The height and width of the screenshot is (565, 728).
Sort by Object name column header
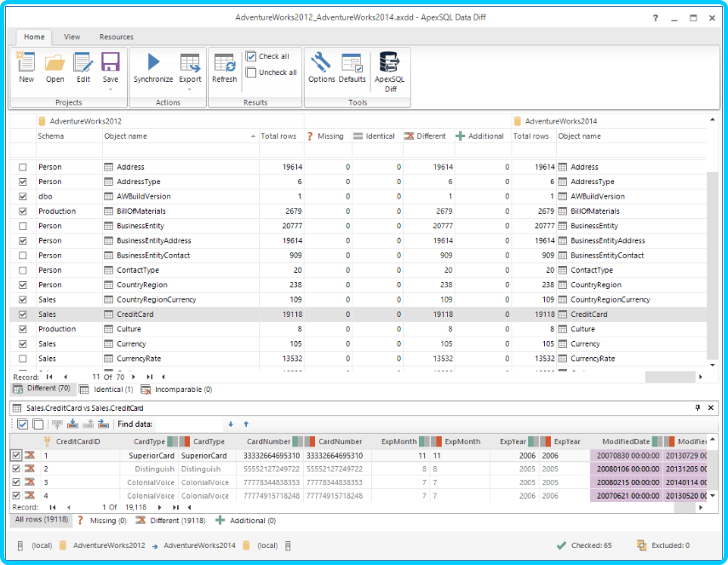tap(181, 136)
